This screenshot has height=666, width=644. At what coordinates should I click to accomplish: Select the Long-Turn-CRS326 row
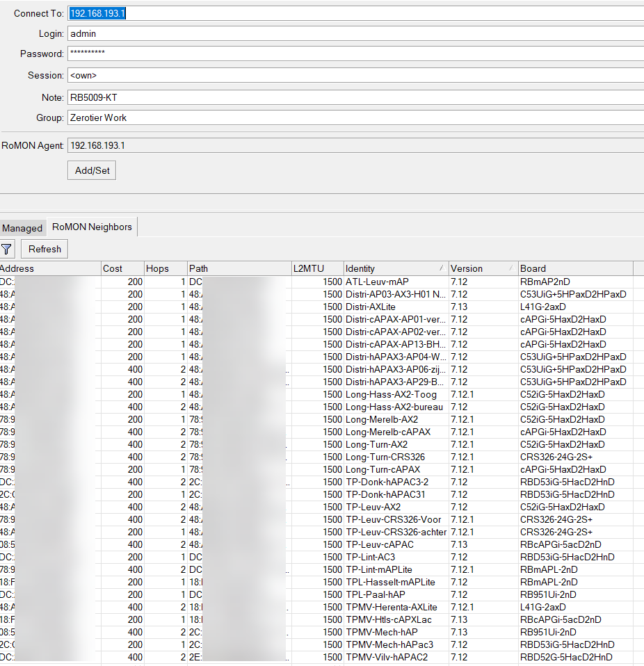click(322, 457)
